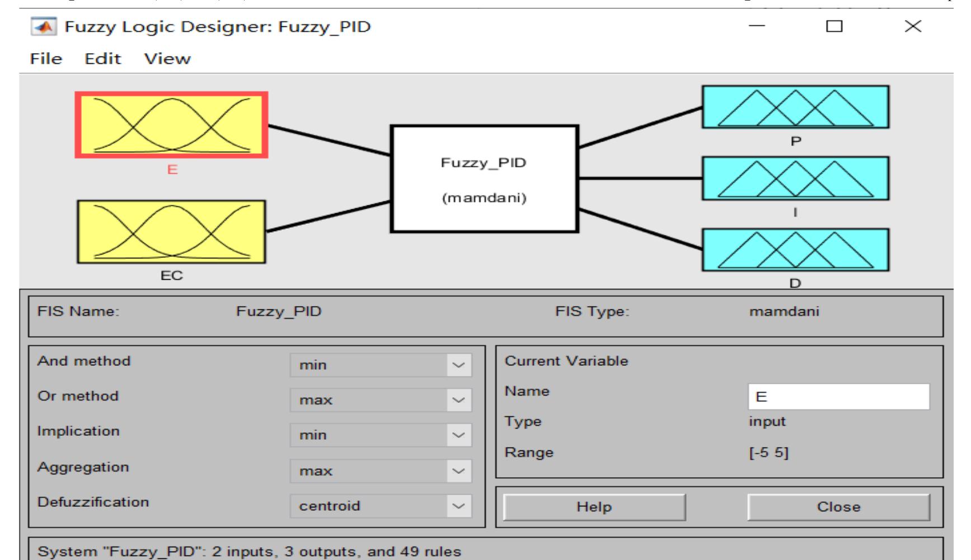This screenshot has width=971, height=560.
Task: Select the EC input variable box
Action: click(171, 232)
